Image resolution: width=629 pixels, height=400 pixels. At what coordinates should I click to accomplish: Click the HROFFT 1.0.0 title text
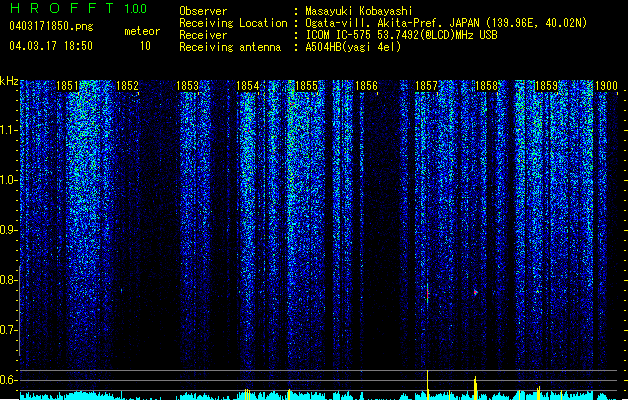[x=78, y=8]
